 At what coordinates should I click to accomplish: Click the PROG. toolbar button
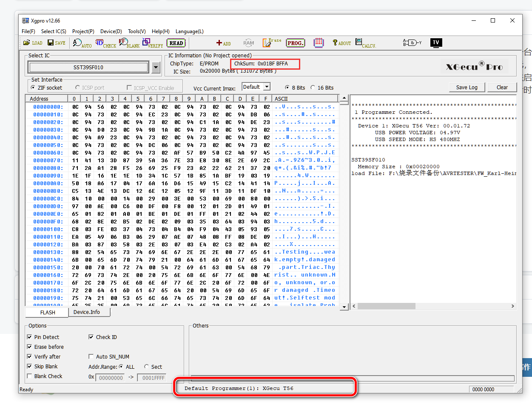pos(296,43)
